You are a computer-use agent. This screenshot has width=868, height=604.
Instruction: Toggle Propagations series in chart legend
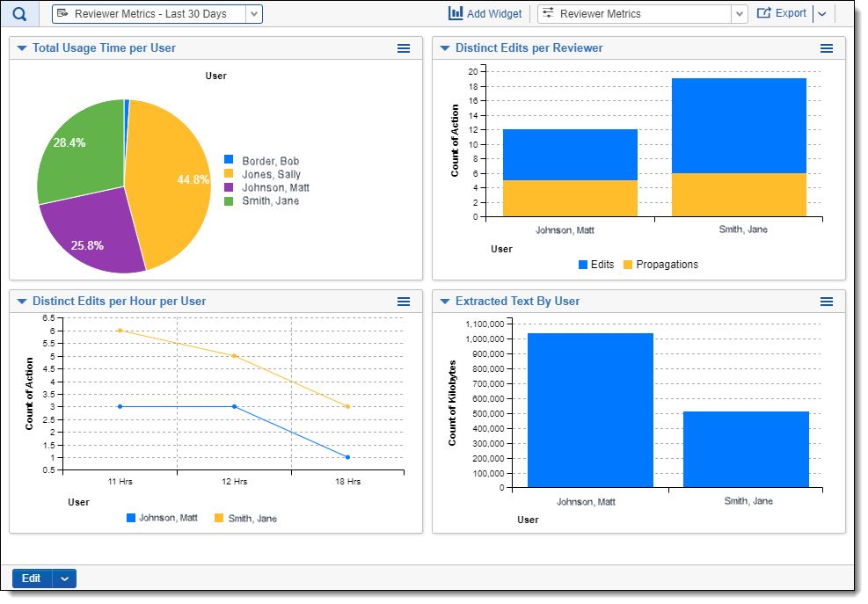coord(628,265)
